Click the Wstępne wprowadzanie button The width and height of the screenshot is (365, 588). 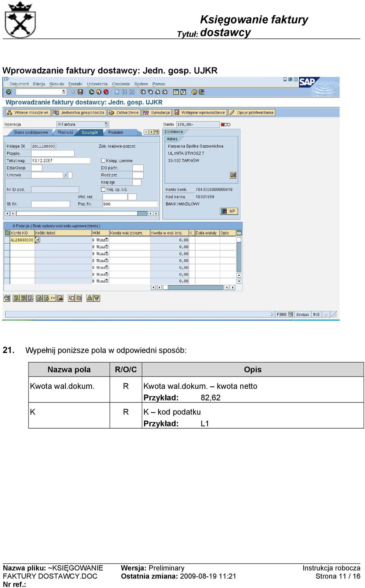coord(200,113)
